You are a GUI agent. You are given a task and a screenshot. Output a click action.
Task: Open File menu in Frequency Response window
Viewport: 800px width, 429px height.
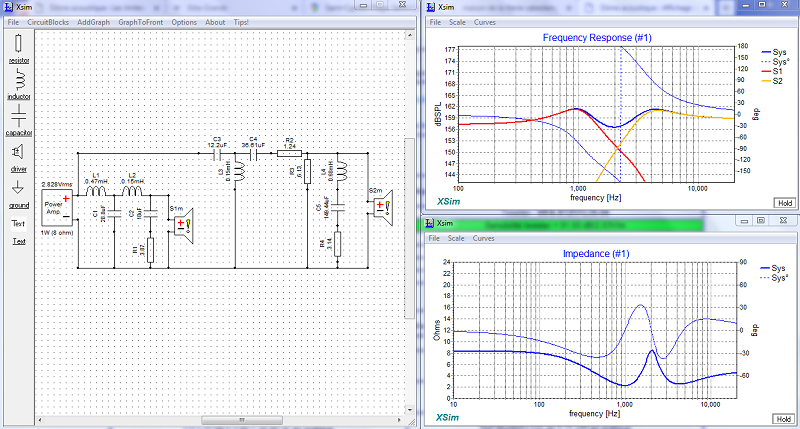pos(435,22)
